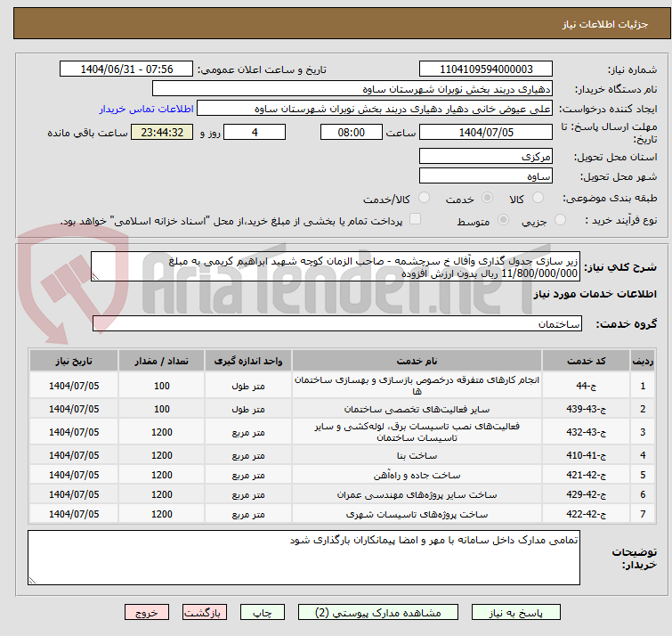The height and width of the screenshot is (636, 672).
Task: Click the deadline time field 08:00
Action: [x=351, y=132]
